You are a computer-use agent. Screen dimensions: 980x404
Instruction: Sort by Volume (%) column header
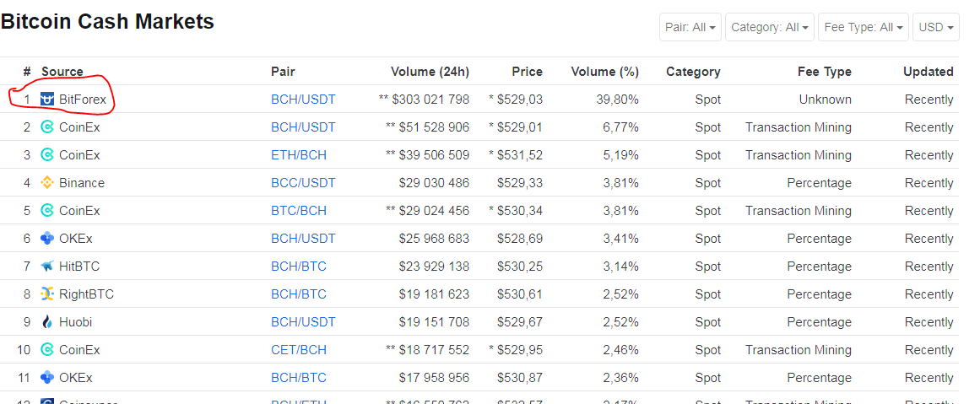[605, 72]
